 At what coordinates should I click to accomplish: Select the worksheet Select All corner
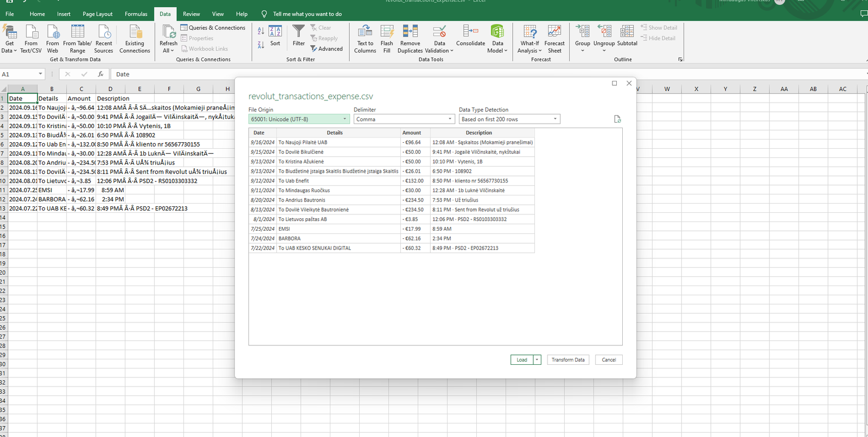(x=4, y=89)
